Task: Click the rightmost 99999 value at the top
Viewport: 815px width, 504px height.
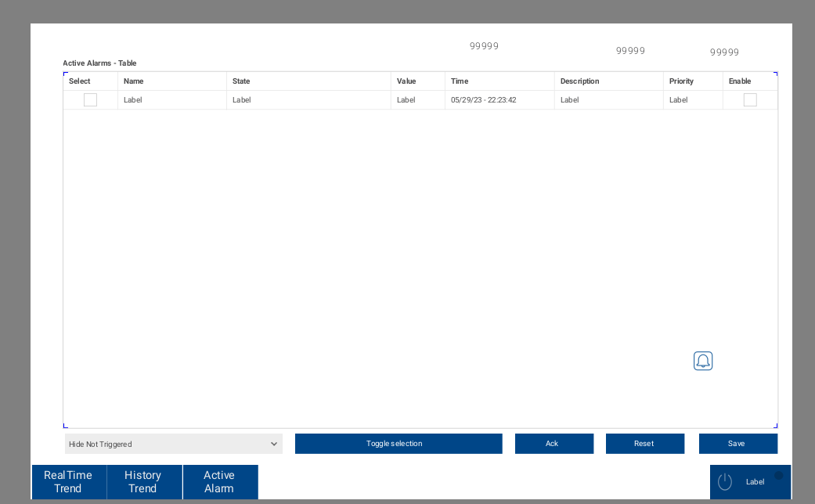Action: click(724, 52)
